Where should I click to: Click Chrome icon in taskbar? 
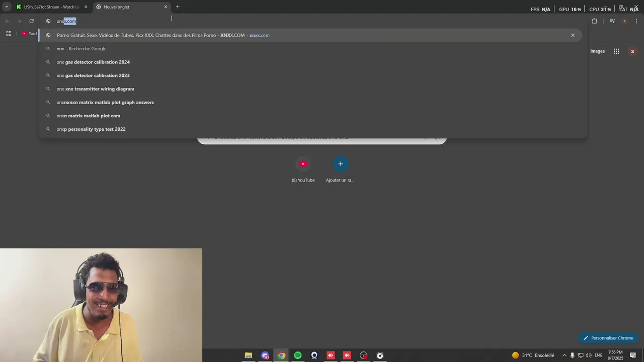(281, 355)
